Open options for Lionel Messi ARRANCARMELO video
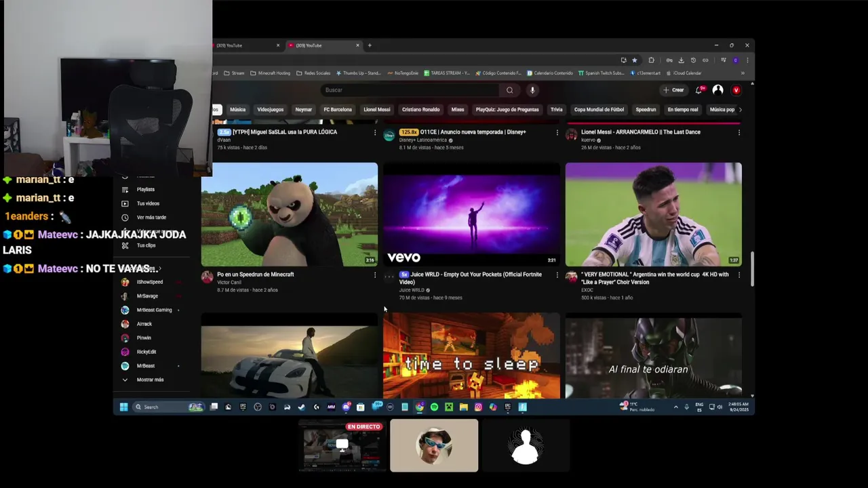 739,133
